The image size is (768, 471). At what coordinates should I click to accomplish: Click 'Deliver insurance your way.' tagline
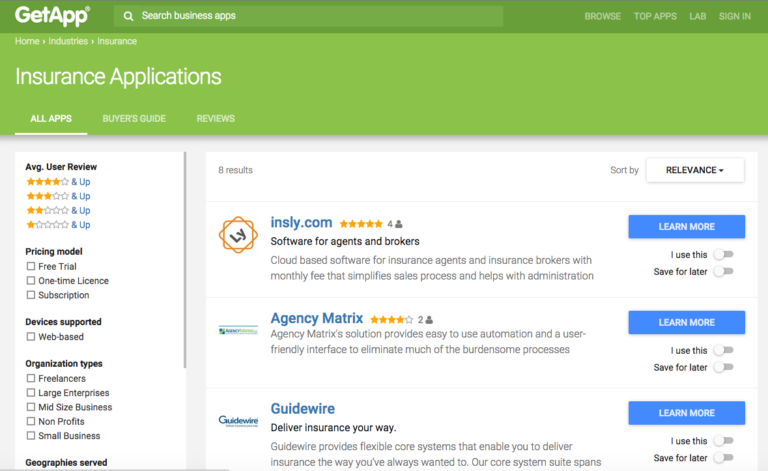coord(334,427)
